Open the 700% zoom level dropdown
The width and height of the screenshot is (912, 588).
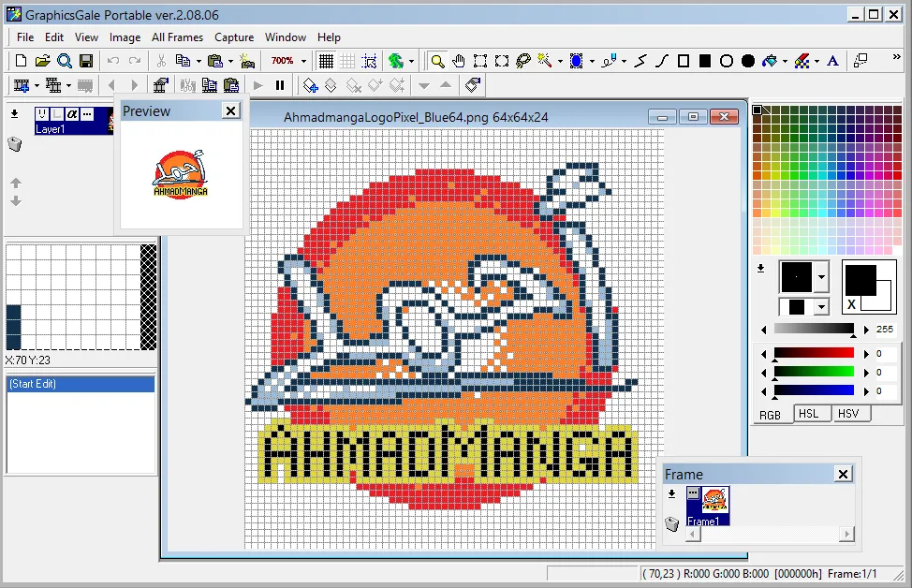303,61
